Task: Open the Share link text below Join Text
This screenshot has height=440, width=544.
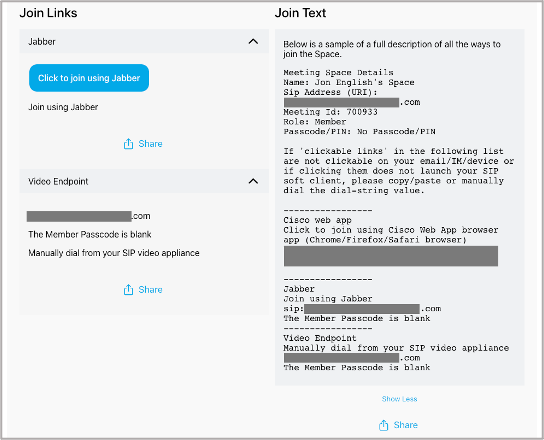Action: [406, 425]
